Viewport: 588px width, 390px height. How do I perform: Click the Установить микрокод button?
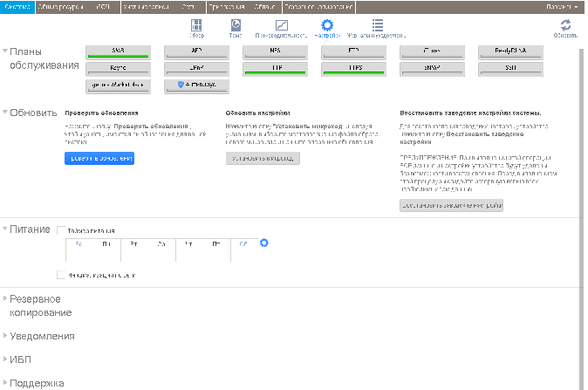click(263, 158)
